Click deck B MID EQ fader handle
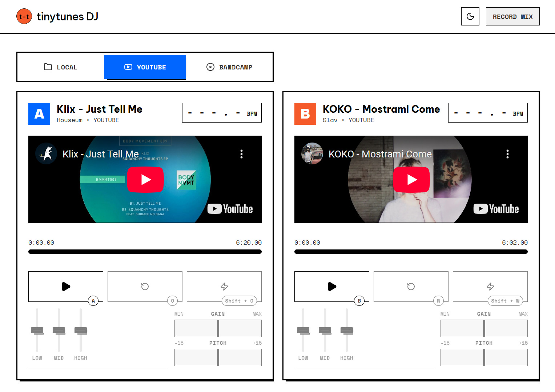 (x=325, y=330)
